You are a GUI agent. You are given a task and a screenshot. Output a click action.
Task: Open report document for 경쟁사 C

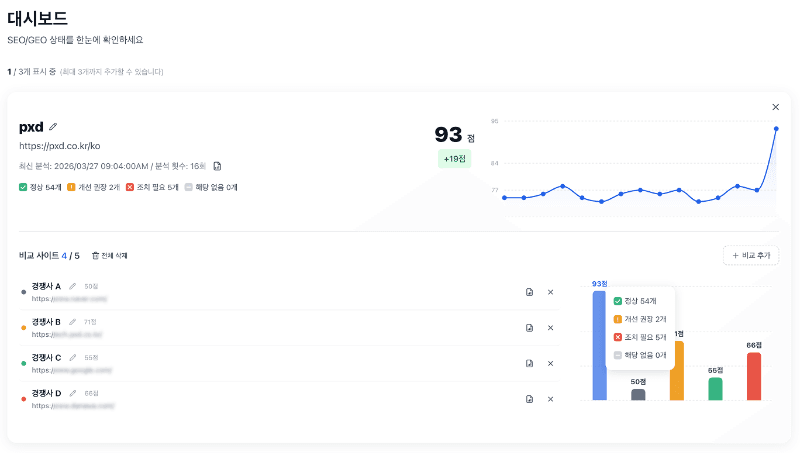click(x=530, y=364)
